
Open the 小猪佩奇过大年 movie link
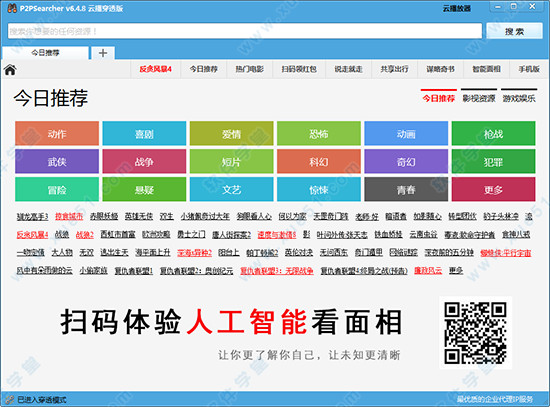click(205, 216)
